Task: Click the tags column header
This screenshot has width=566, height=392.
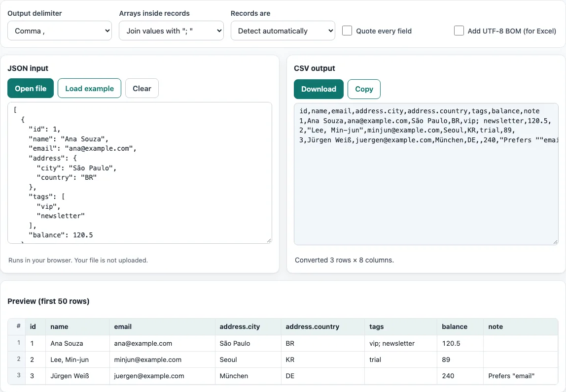Action: 401,327
